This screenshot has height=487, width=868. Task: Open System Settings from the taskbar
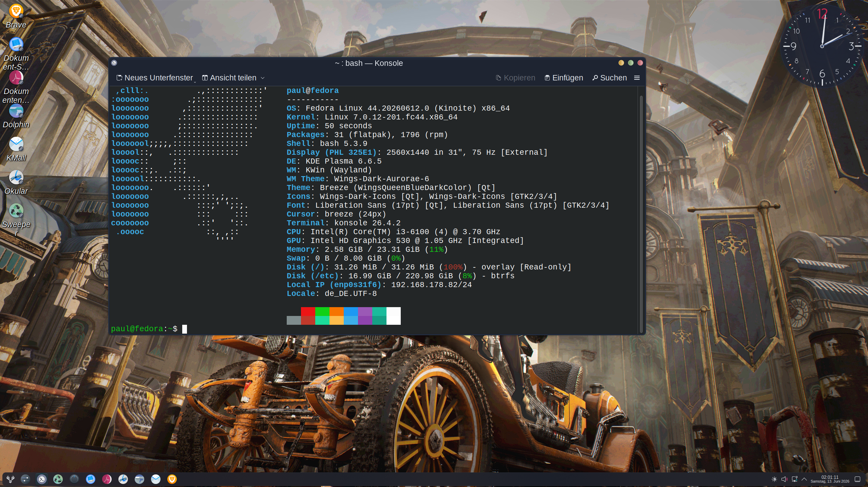25,479
